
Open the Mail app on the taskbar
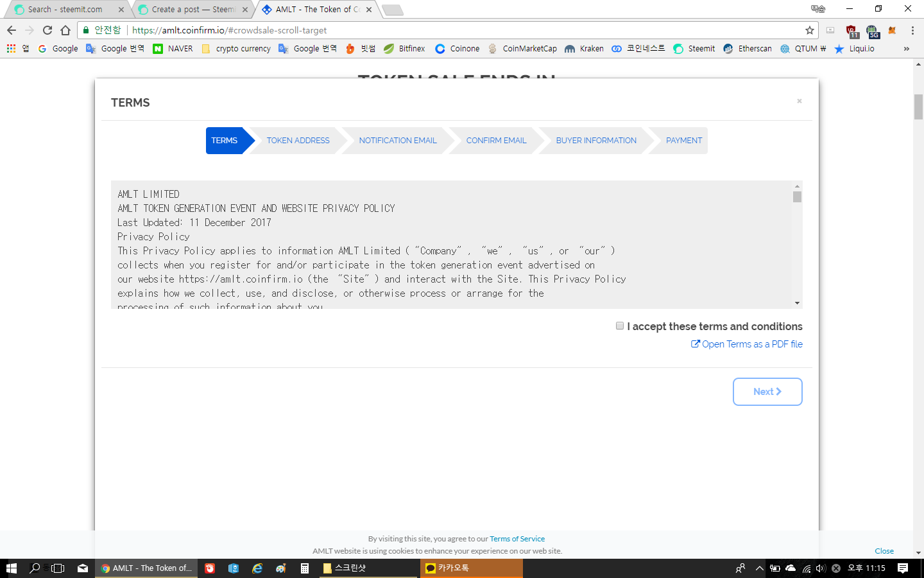pyautogui.click(x=83, y=568)
